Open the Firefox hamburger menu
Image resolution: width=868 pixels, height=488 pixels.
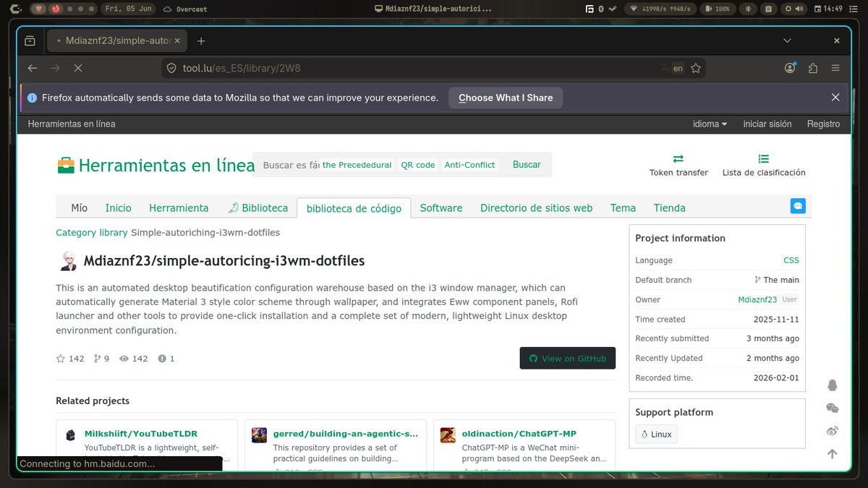pyautogui.click(x=835, y=68)
